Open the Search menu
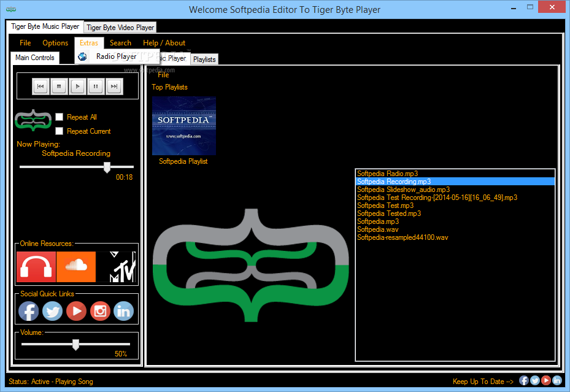Image resolution: width=570 pixels, height=392 pixels. (120, 43)
